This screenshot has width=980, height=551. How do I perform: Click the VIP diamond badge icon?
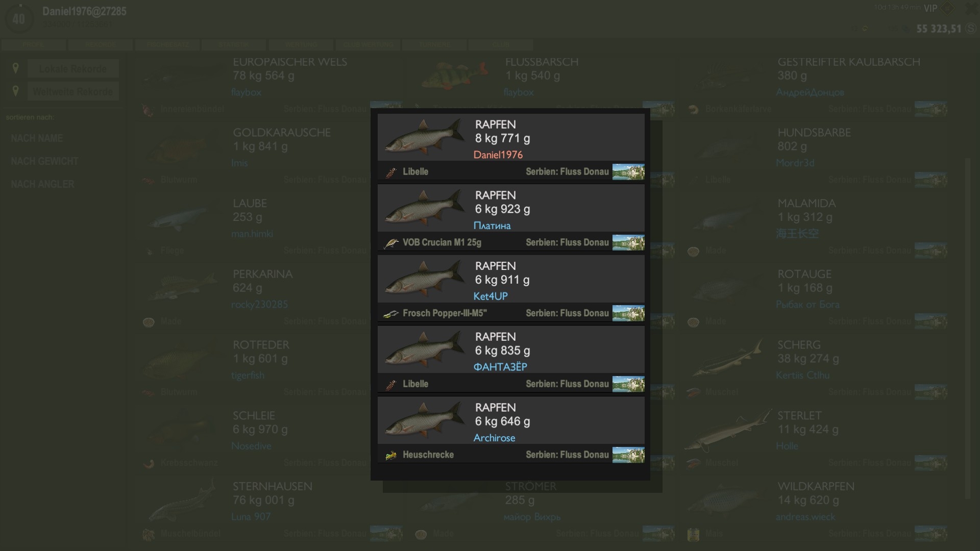[x=947, y=8]
